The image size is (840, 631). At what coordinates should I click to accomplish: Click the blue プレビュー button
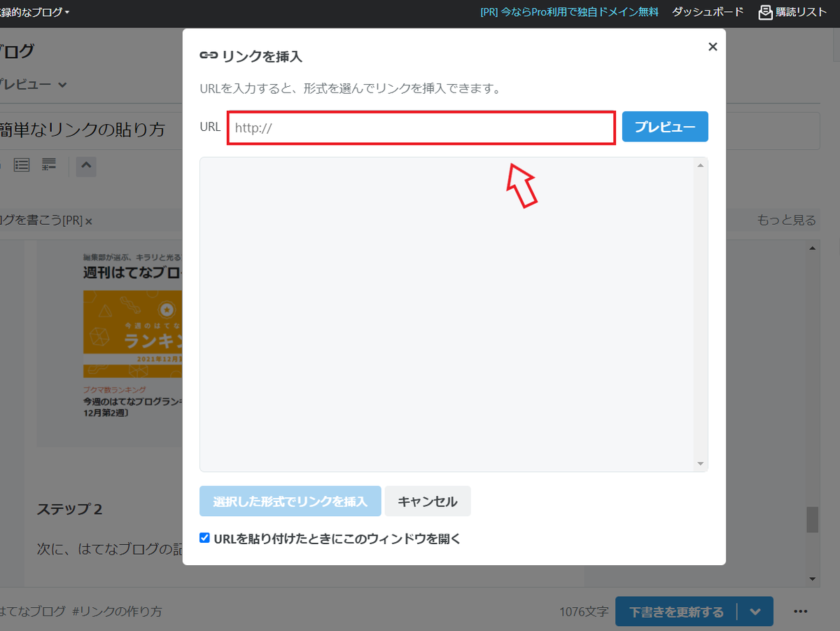tap(665, 127)
